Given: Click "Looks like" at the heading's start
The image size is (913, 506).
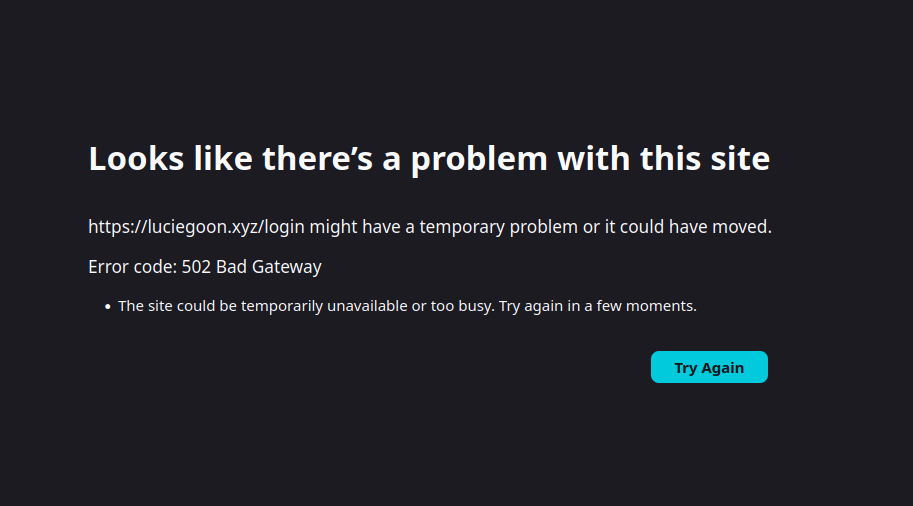Looking at the screenshot, I should pos(170,158).
